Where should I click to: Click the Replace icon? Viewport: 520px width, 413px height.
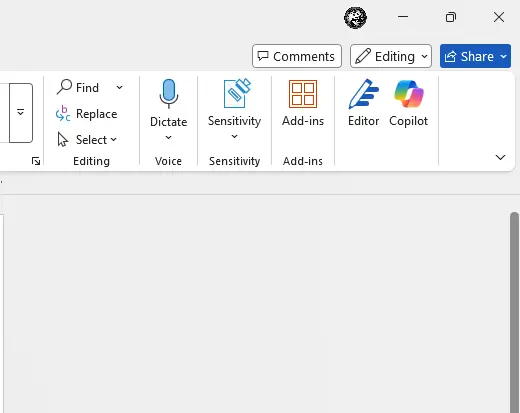[x=63, y=114]
